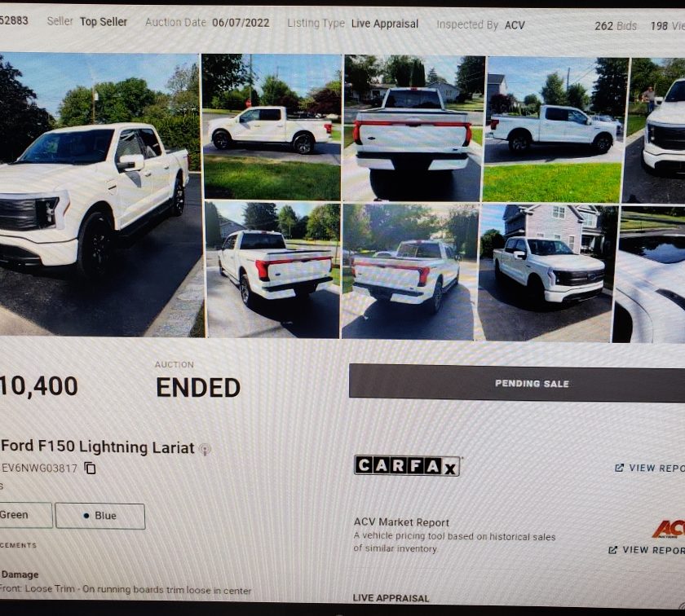
Task: Open CARFAX report via external link icon
Action: click(x=619, y=468)
